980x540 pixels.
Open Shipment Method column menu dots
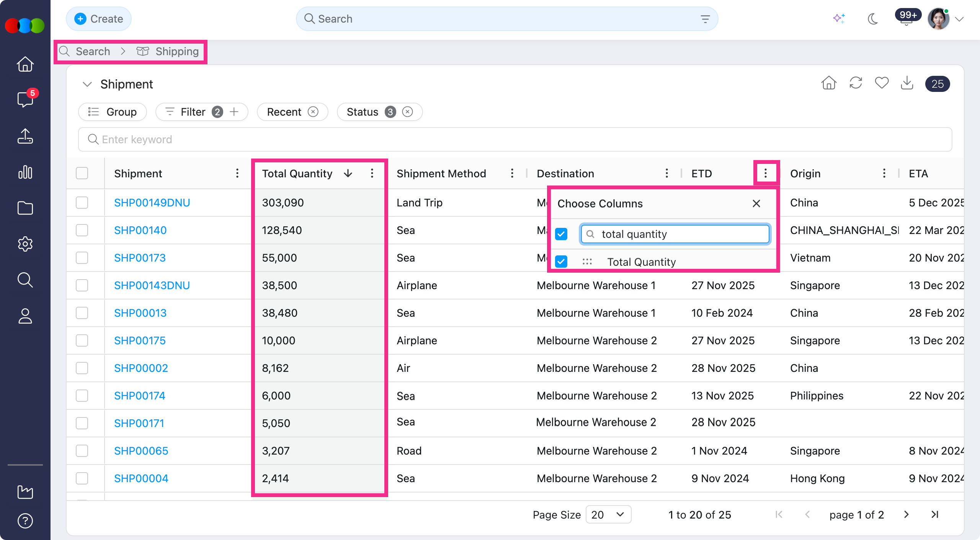point(512,173)
